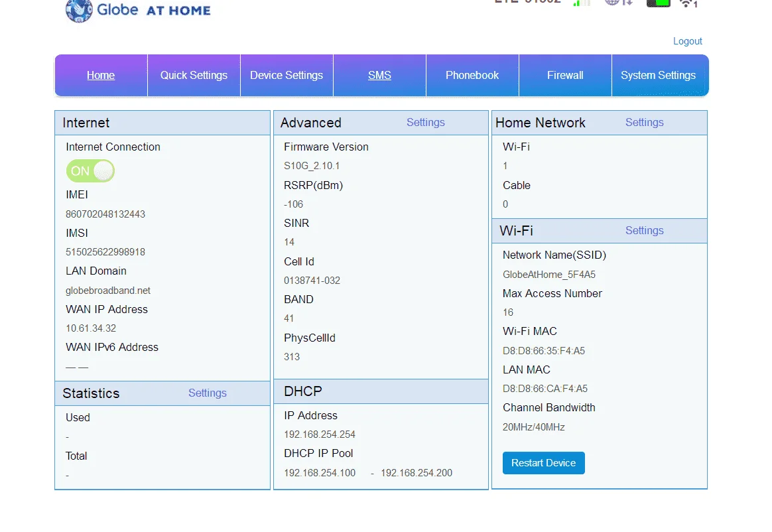Click the globe data transfer icon
The image size is (772, 532).
[618, 3]
